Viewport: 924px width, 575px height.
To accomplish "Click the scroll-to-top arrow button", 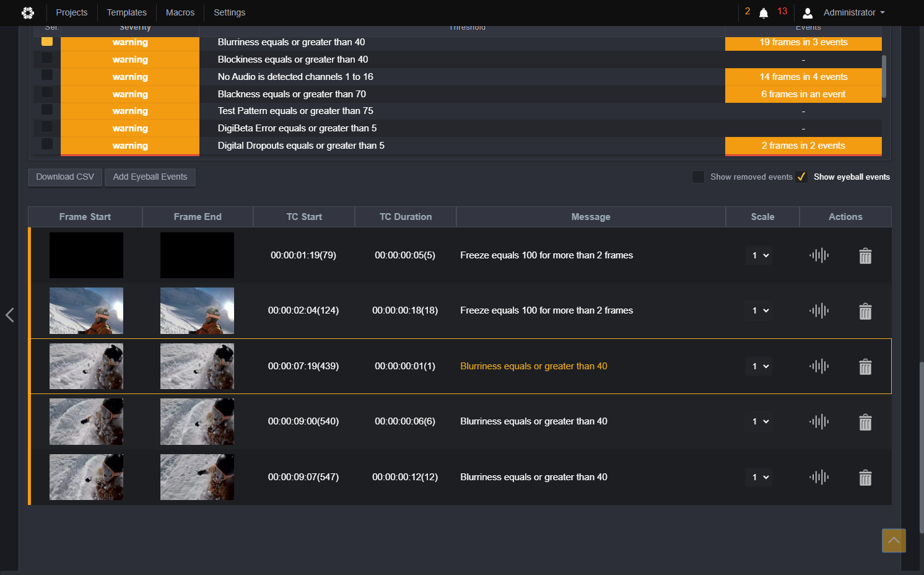I will point(894,540).
